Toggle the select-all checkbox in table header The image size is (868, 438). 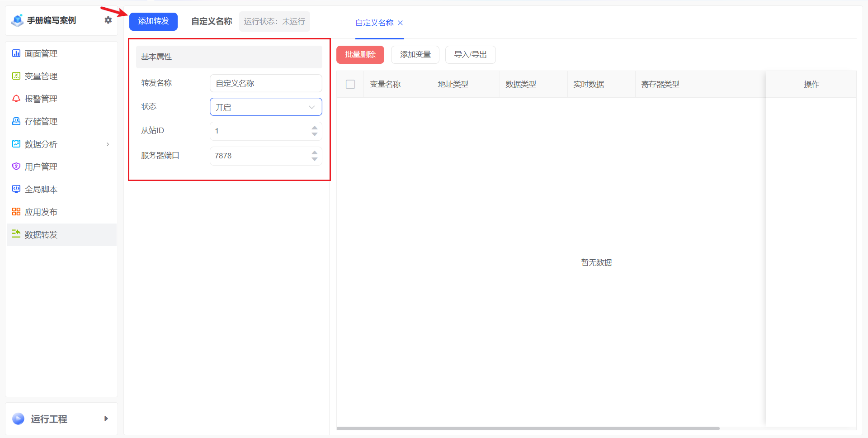(350, 84)
